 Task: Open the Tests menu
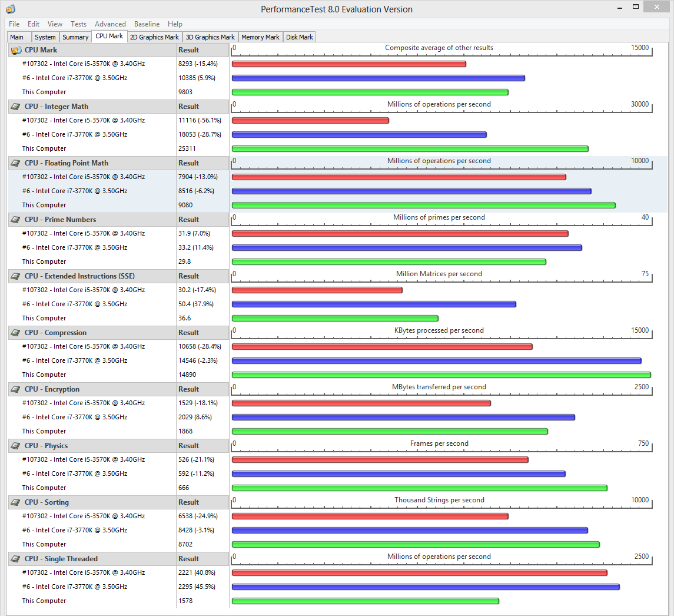tap(78, 24)
